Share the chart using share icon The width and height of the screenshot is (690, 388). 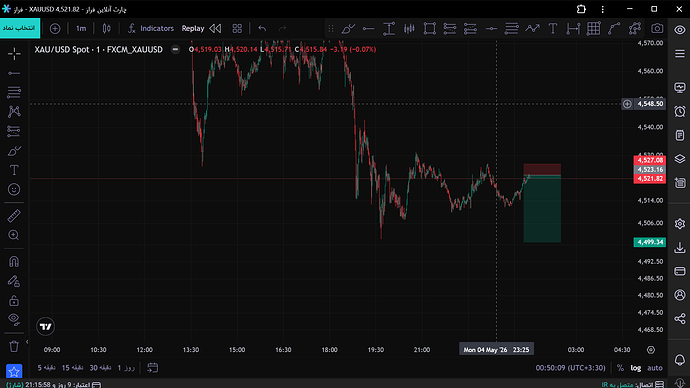(679, 318)
